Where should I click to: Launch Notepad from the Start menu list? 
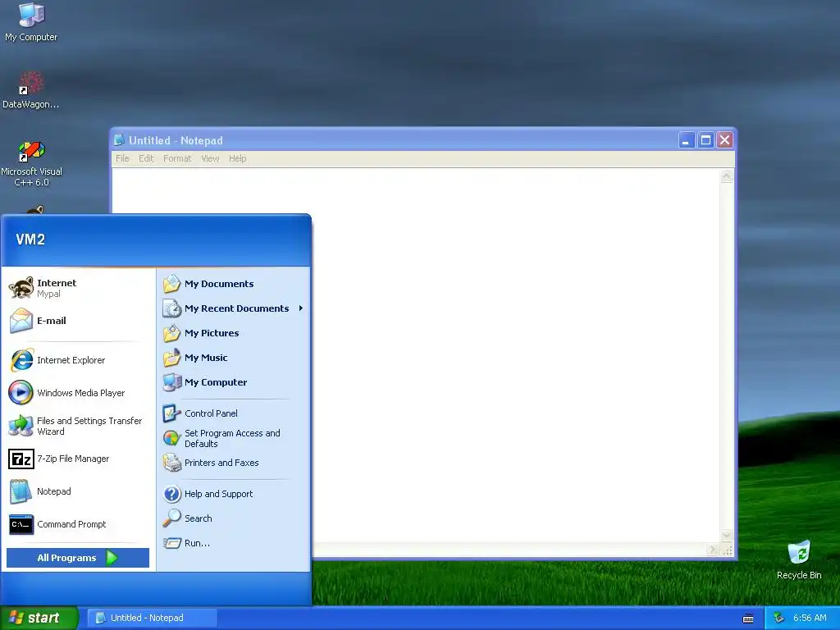click(x=78, y=491)
